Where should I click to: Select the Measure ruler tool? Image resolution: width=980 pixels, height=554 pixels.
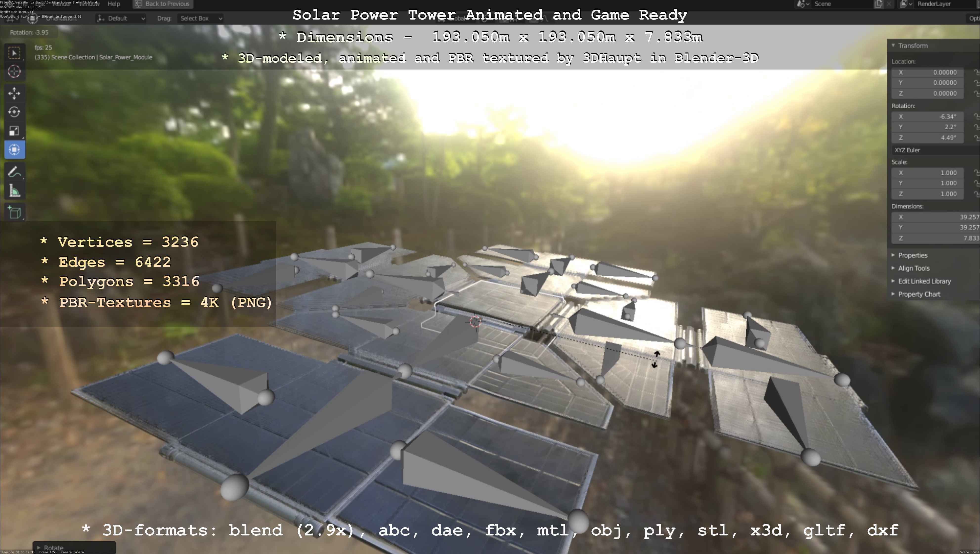[x=14, y=191]
